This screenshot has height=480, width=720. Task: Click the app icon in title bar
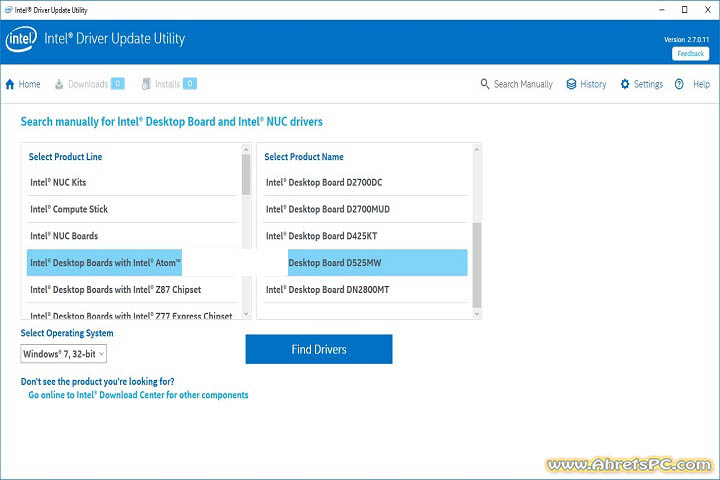[8, 10]
